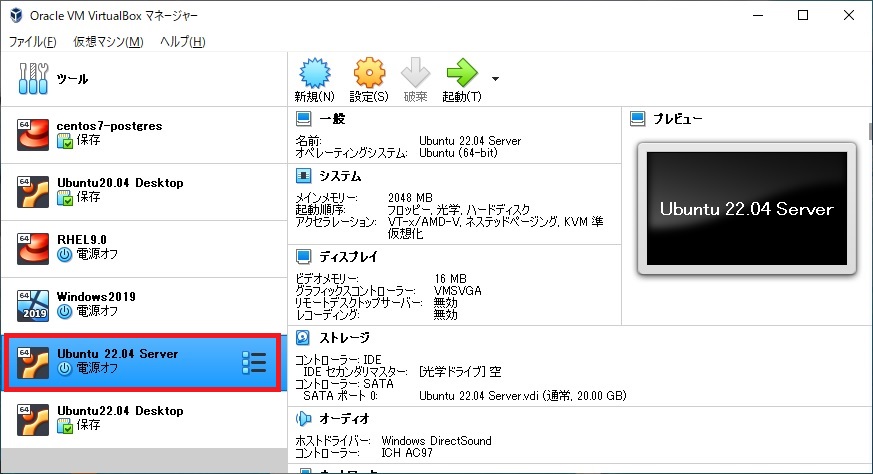Click the Display (ディスプレイ) monitor icon
873x474 pixels.
point(303,256)
